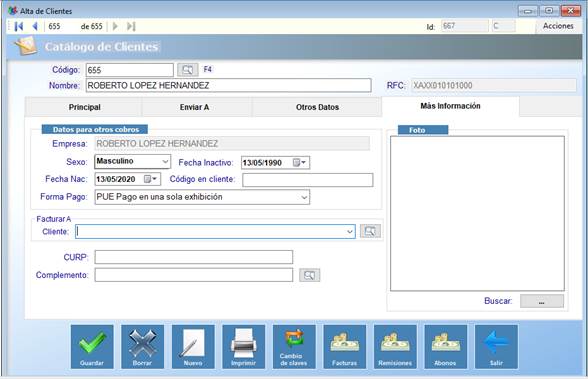Click the Código en cliente field

(308, 180)
